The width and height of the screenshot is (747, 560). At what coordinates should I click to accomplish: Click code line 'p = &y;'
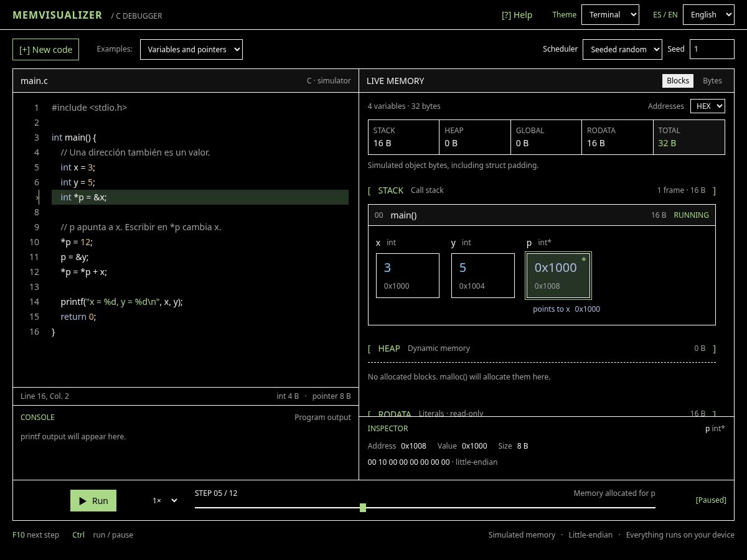pyautogui.click(x=75, y=257)
